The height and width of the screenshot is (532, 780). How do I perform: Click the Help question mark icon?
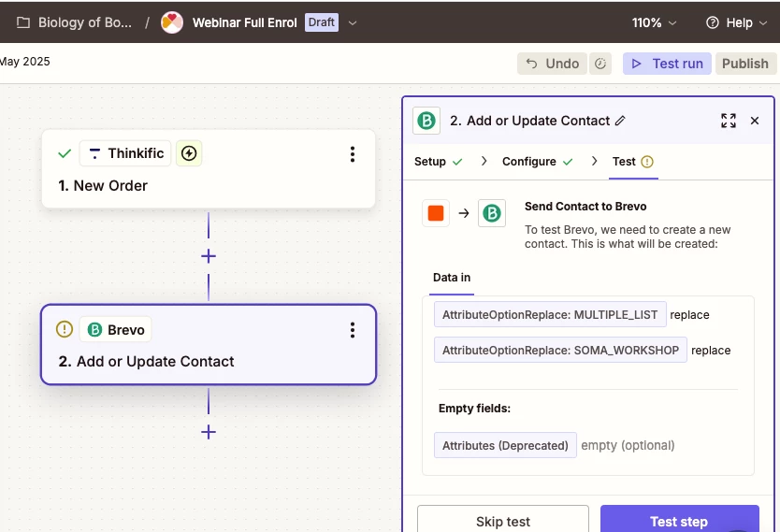tap(713, 22)
